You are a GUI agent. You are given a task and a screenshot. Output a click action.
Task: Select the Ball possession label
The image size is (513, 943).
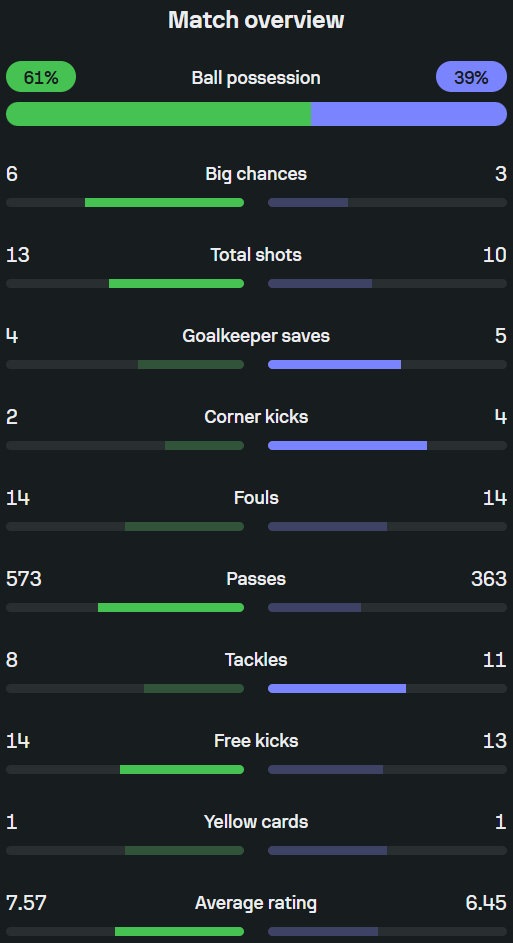[256, 78]
